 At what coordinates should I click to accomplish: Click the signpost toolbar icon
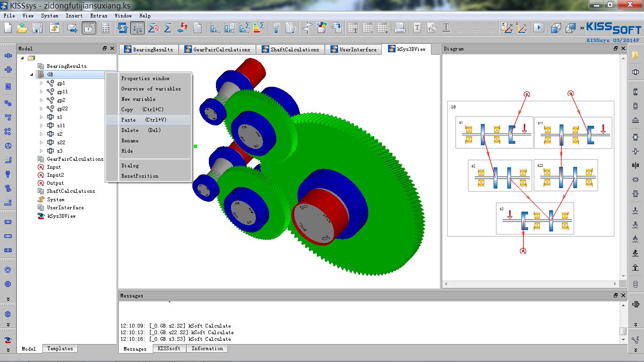(307, 28)
